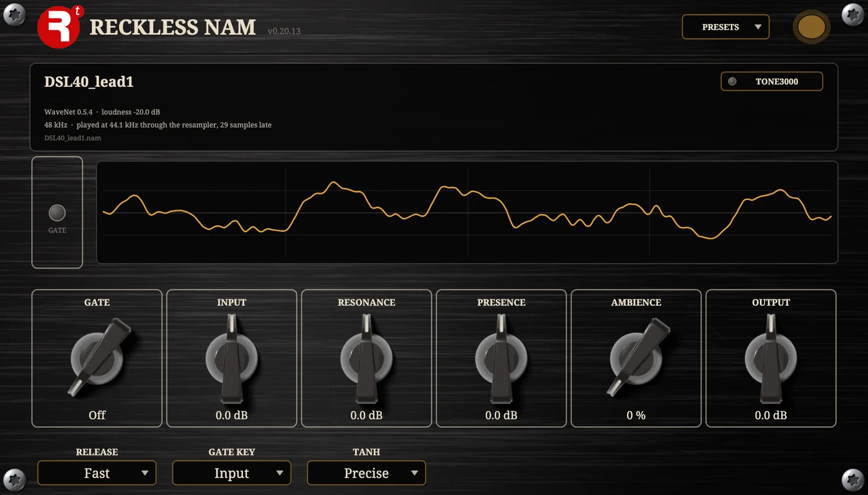Open the RELEASE dropdown showing Fast
The width and height of the screenshot is (868, 495).
click(x=97, y=473)
